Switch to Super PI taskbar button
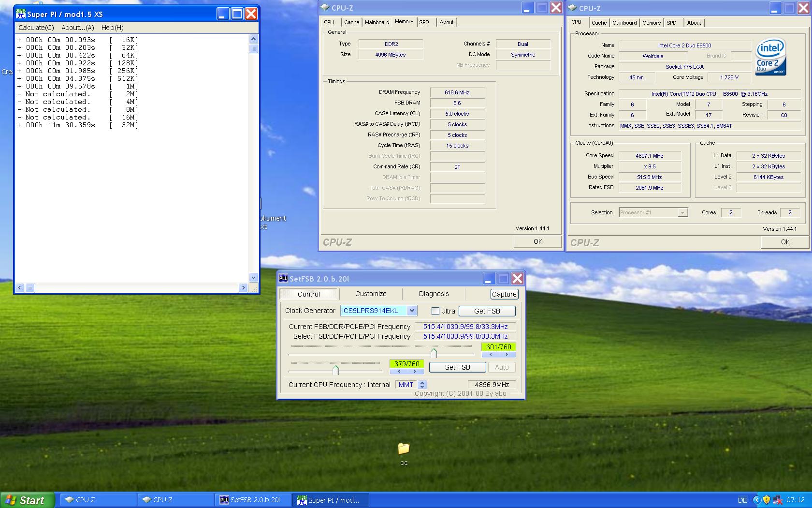 click(331, 500)
